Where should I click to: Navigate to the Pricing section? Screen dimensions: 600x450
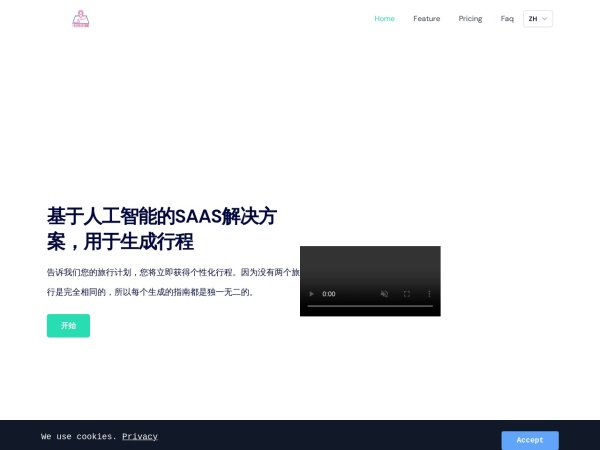(470, 18)
